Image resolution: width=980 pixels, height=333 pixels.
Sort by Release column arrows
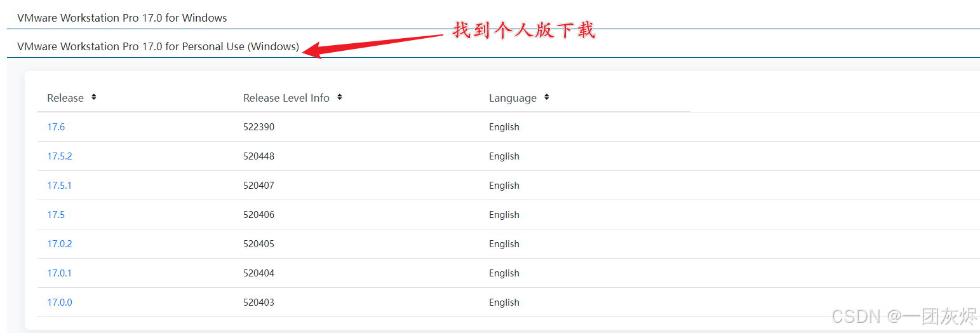click(x=94, y=97)
